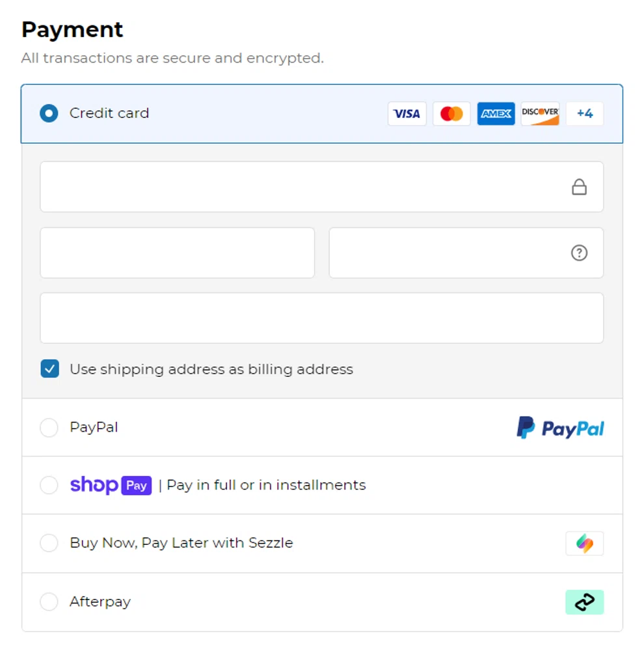
Task: Select Buy Now, Pay Later with Sezzle
Action: coord(49,543)
